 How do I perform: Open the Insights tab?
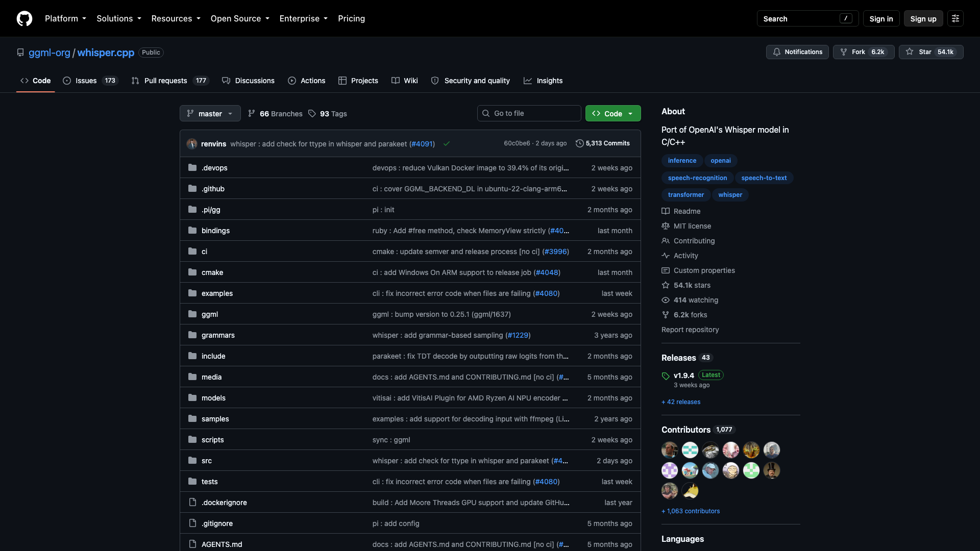pos(543,81)
